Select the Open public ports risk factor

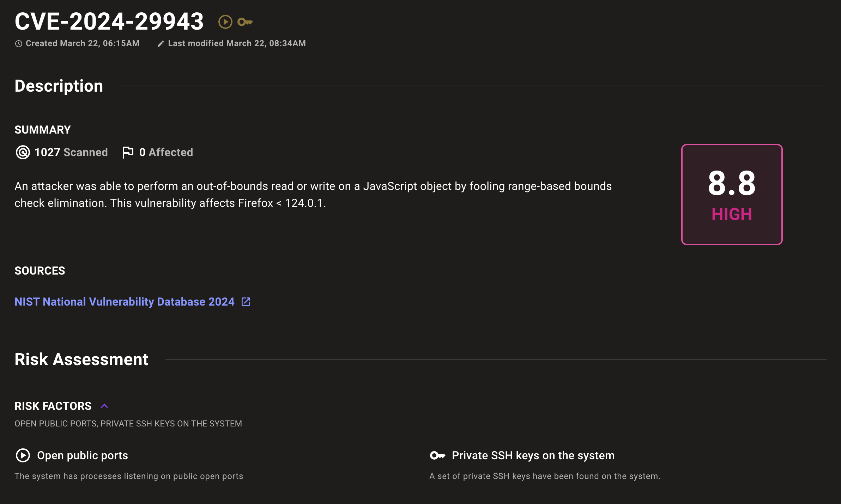pos(83,455)
